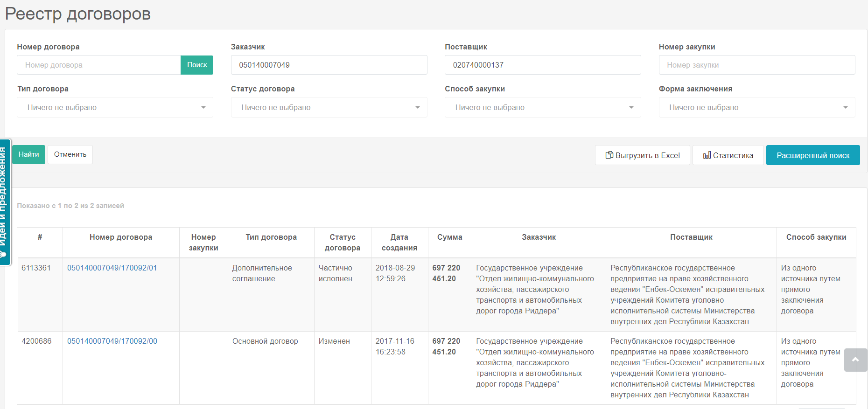The width and height of the screenshot is (868, 409).
Task: Open the Тип договора dropdown
Action: [x=115, y=107]
